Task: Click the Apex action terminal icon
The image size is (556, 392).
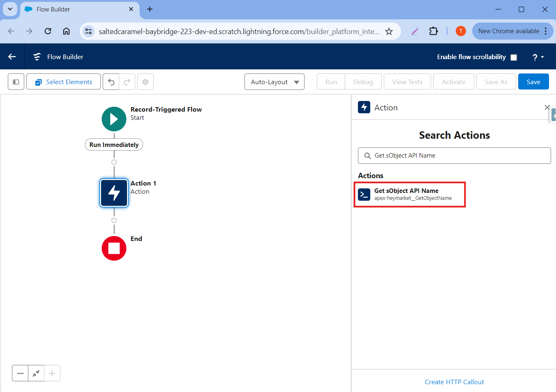Action: 364,194
